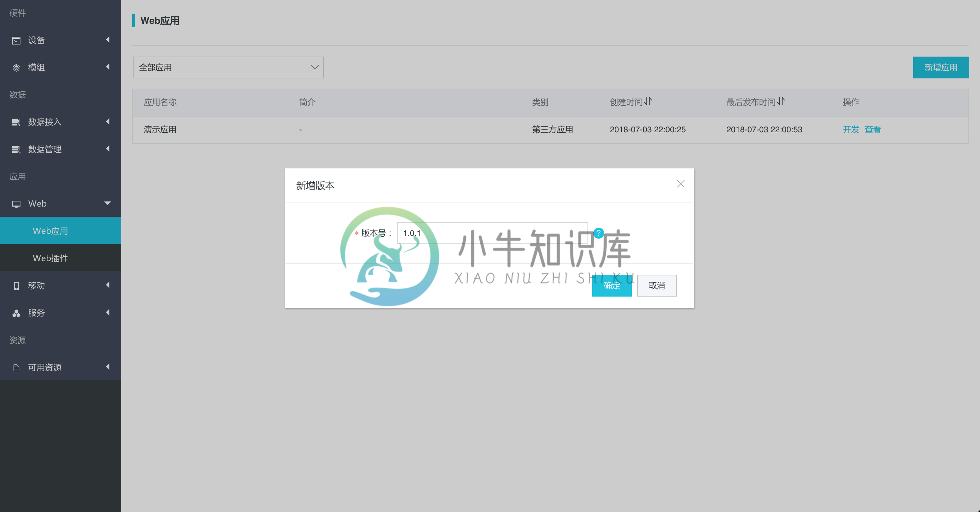Click the 新增版本 dialog title
Viewport: 980px width, 512px height.
[x=316, y=186]
